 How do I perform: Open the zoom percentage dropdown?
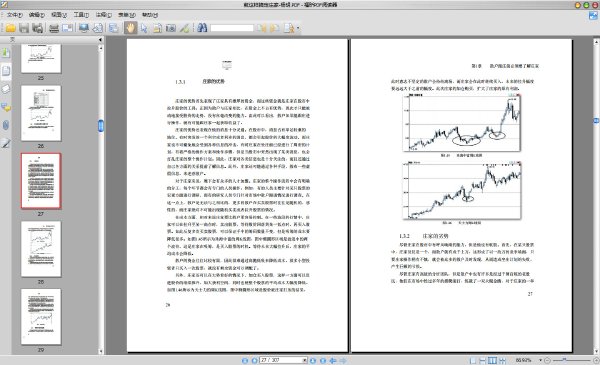(x=540, y=360)
